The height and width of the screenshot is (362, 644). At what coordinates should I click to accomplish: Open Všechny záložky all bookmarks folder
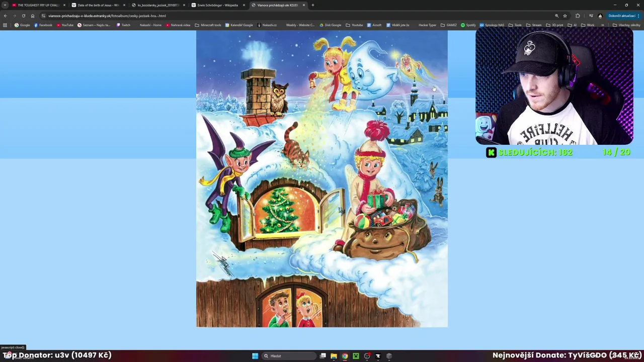pyautogui.click(x=626, y=25)
